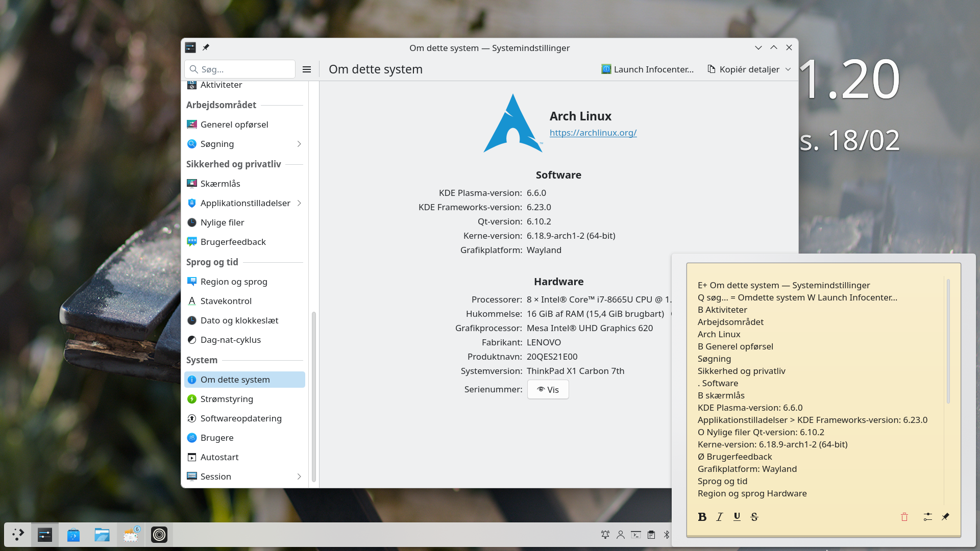Click the hamburger menu beside search field
Image resolution: width=980 pixels, height=551 pixels.
click(307, 69)
